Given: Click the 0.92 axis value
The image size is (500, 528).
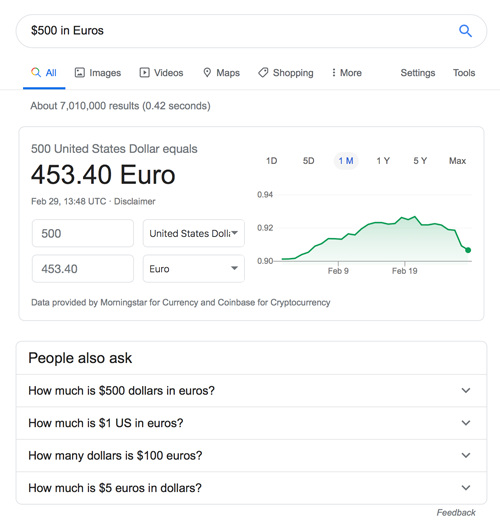Looking at the screenshot, I should click(x=265, y=228).
